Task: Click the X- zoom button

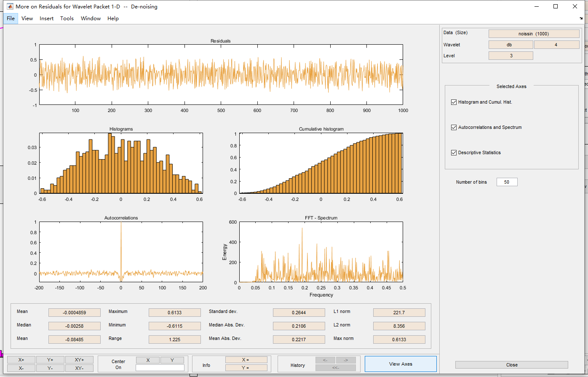Action: pos(21,368)
